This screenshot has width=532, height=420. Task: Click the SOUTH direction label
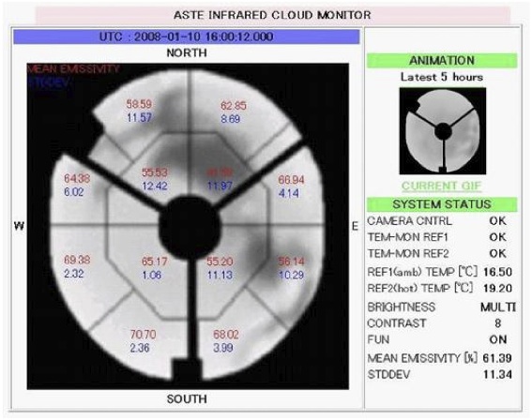(187, 399)
